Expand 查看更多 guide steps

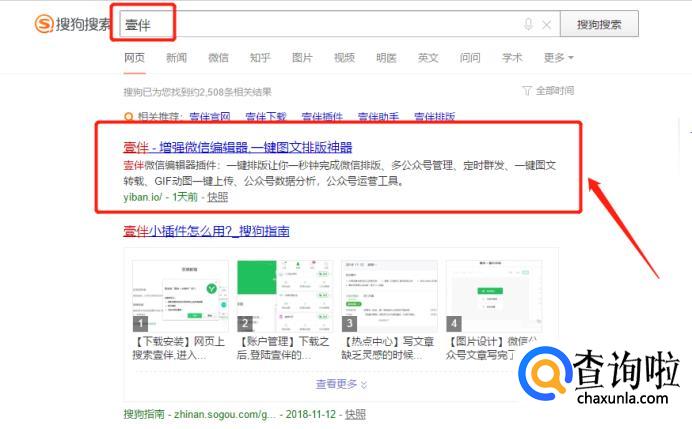point(341,384)
